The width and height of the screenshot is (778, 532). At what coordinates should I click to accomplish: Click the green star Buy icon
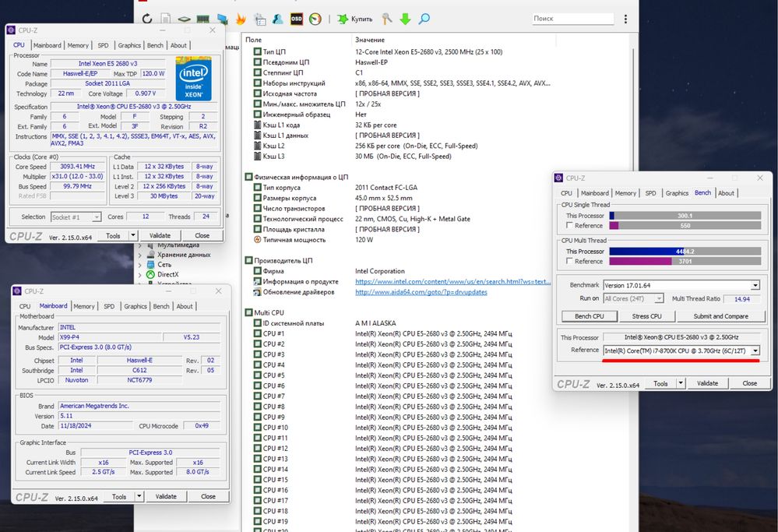point(343,19)
